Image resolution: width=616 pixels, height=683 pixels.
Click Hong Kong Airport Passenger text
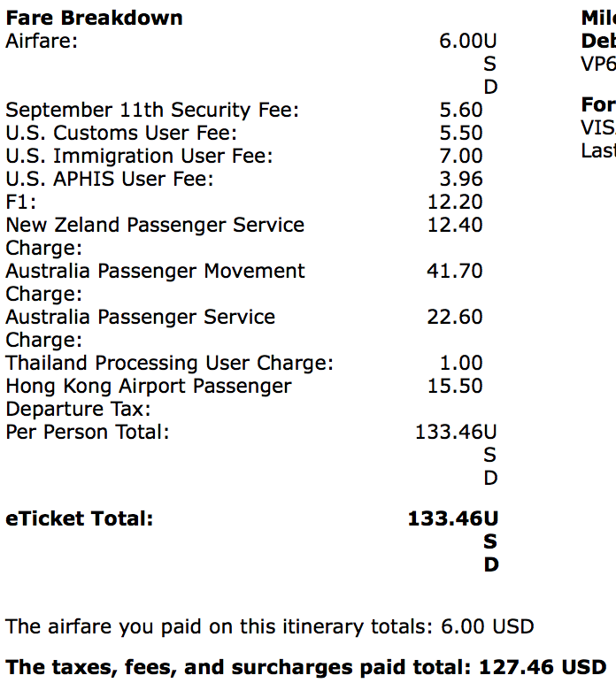[149, 387]
